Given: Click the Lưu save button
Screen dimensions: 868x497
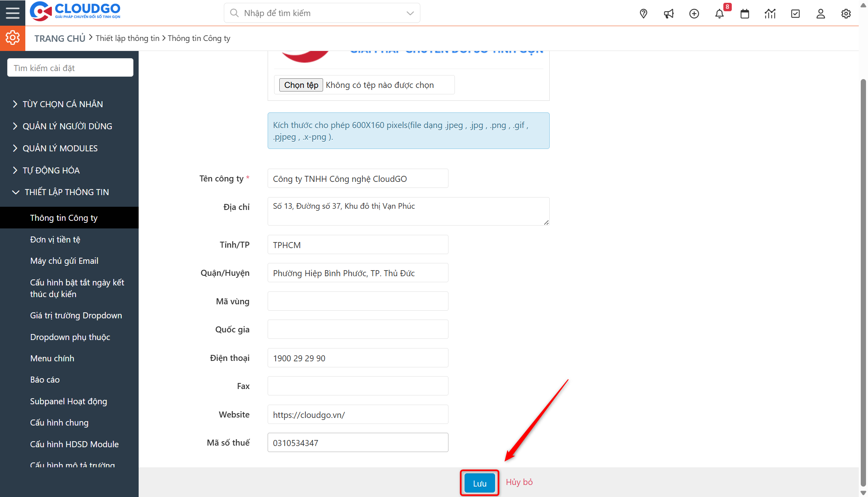Looking at the screenshot, I should coord(479,483).
